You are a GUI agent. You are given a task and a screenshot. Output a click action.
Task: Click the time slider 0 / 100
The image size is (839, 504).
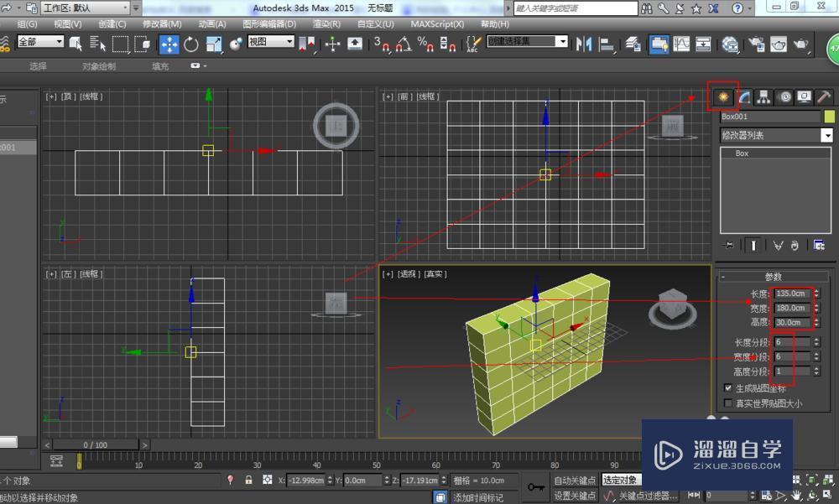pyautogui.click(x=96, y=444)
